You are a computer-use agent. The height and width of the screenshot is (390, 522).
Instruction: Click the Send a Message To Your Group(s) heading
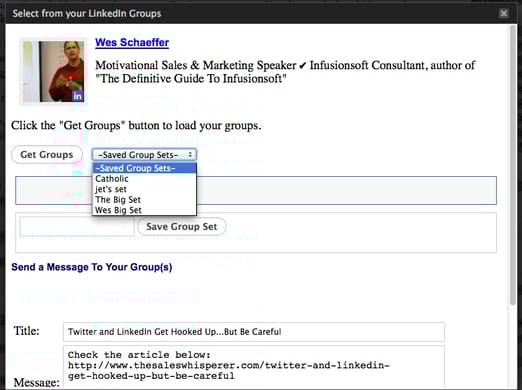coord(92,267)
